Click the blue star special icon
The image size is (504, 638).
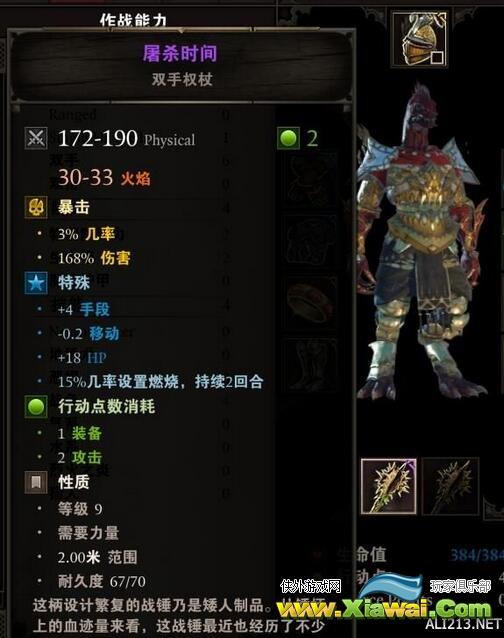tap(36, 282)
